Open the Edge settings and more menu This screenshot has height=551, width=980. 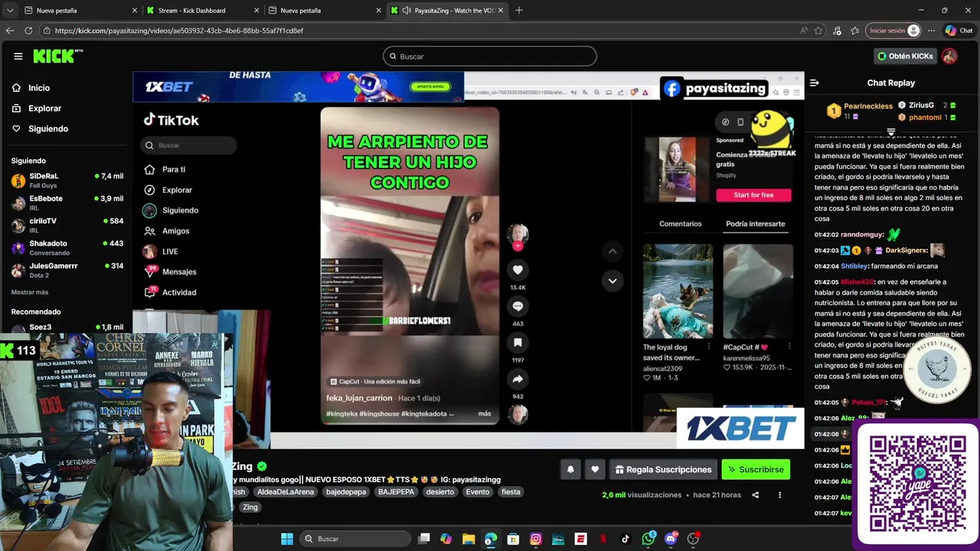click(931, 31)
